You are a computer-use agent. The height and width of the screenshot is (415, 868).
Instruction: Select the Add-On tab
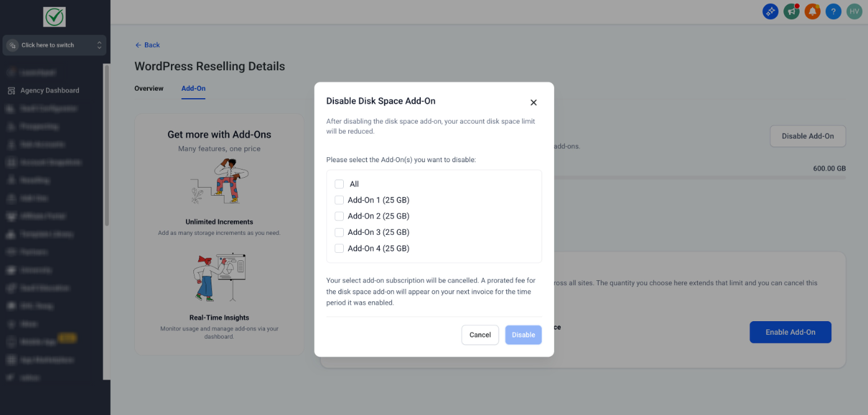pyautogui.click(x=193, y=88)
